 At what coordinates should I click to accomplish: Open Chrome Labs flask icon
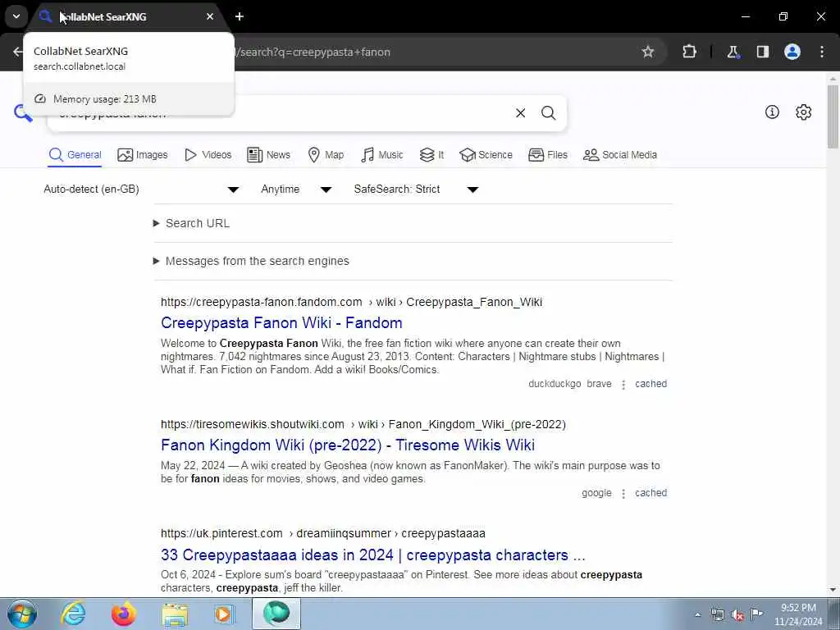pos(733,52)
